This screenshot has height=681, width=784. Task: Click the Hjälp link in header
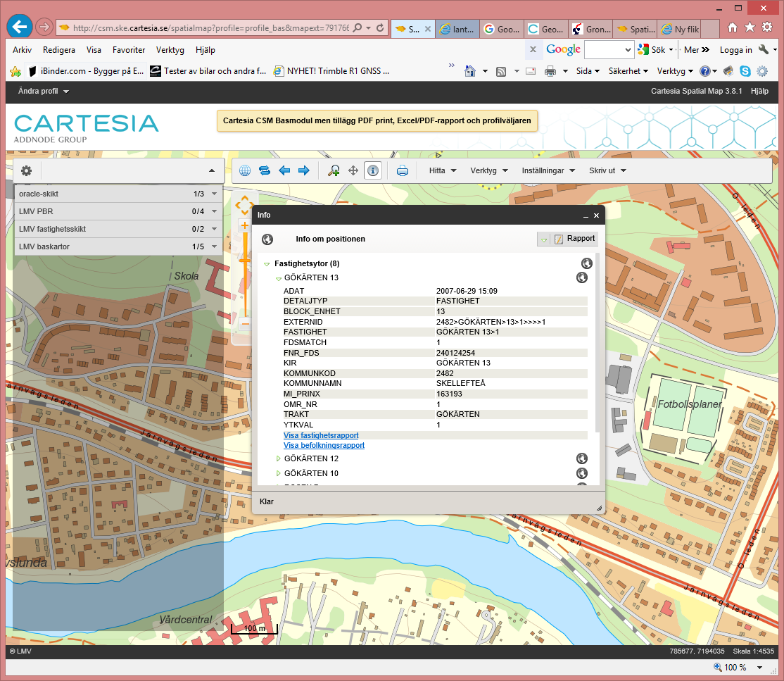[759, 91]
